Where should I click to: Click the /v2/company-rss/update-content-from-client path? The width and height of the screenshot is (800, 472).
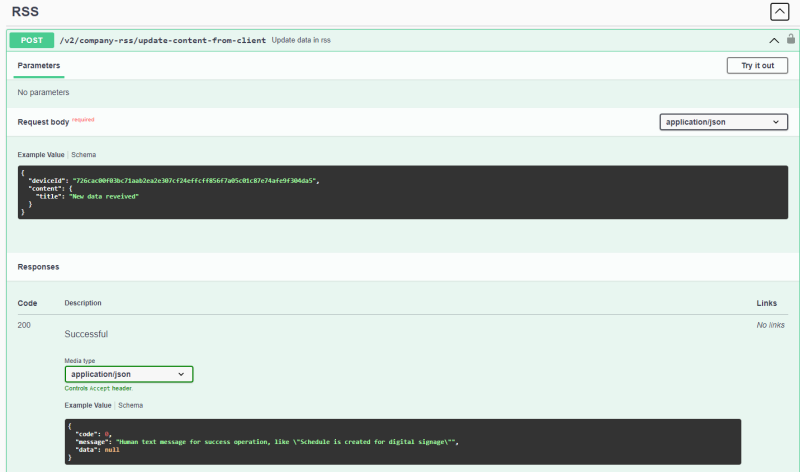pyautogui.click(x=163, y=40)
